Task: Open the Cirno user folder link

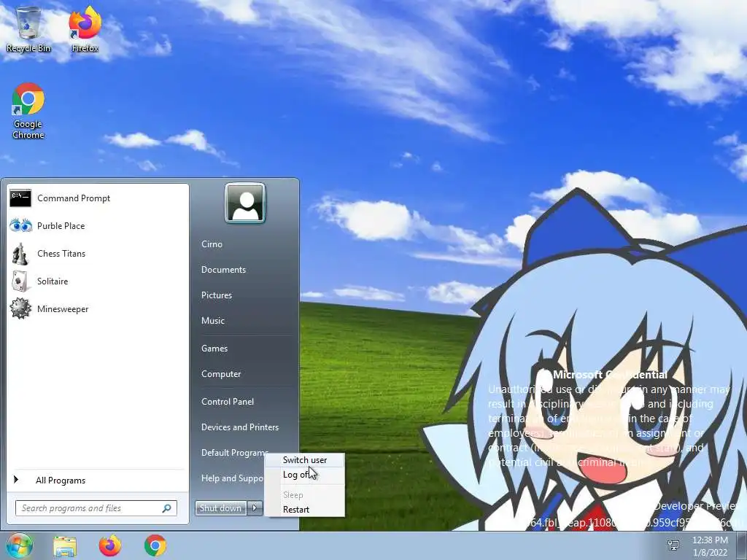Action: click(x=212, y=244)
